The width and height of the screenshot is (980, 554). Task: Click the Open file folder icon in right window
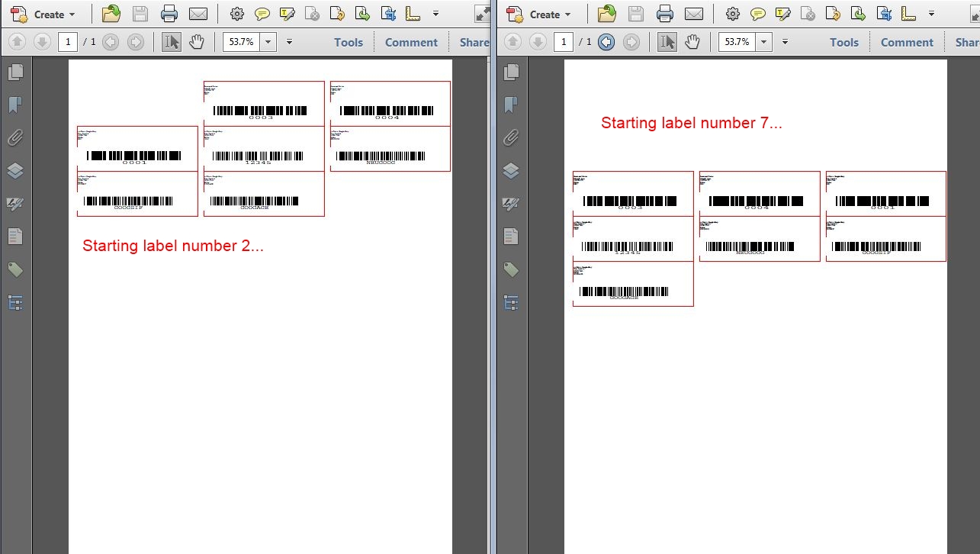click(607, 14)
